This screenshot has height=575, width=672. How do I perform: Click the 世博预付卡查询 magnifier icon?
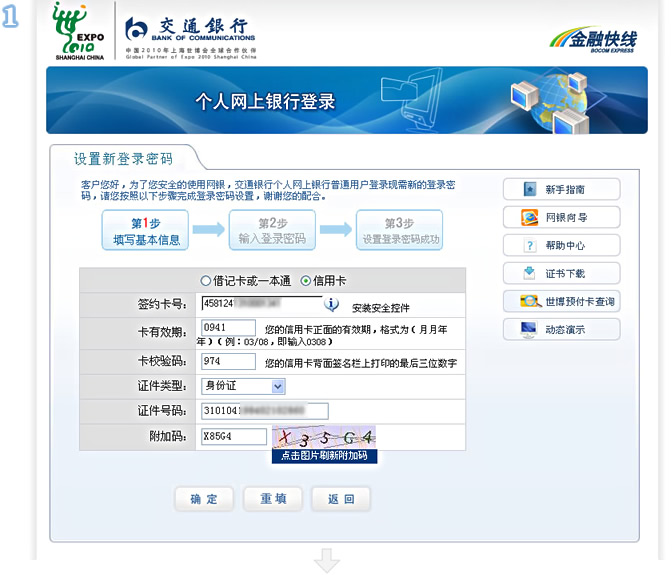coord(531,301)
